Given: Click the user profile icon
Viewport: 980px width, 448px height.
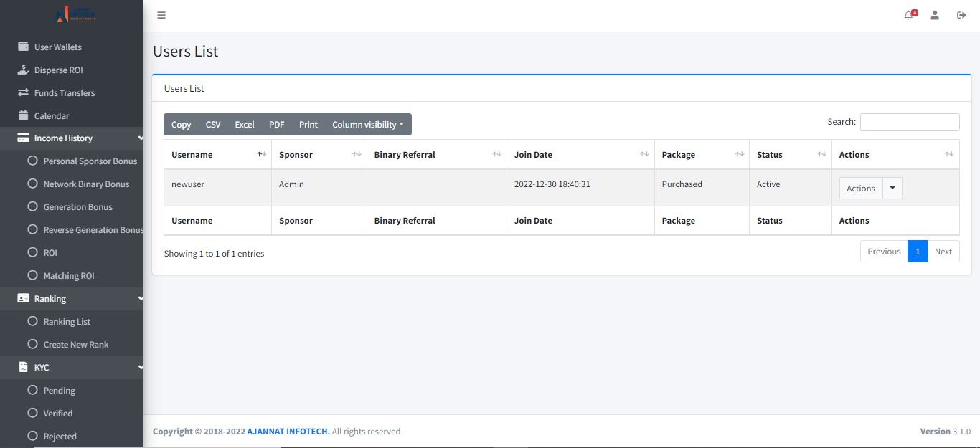Looking at the screenshot, I should point(935,15).
